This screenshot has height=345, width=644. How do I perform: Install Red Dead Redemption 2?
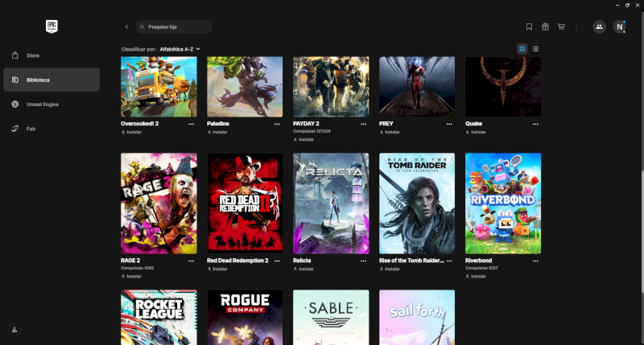(x=217, y=269)
